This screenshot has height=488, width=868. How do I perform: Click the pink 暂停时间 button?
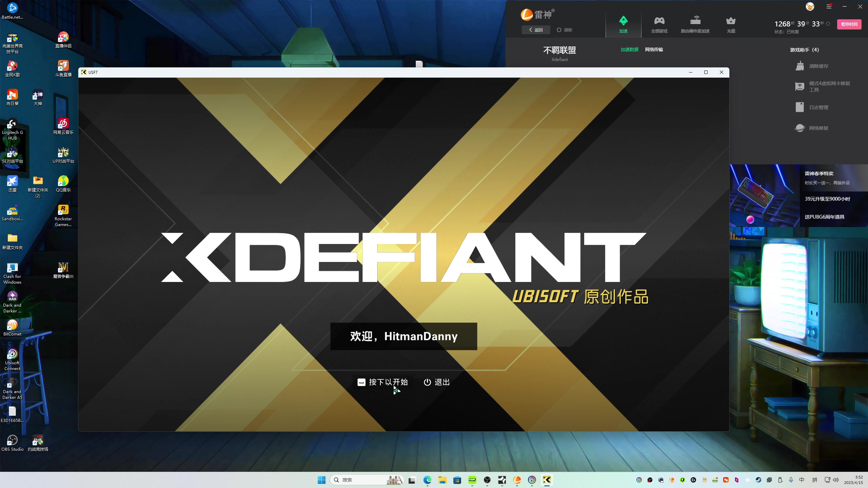pos(849,24)
